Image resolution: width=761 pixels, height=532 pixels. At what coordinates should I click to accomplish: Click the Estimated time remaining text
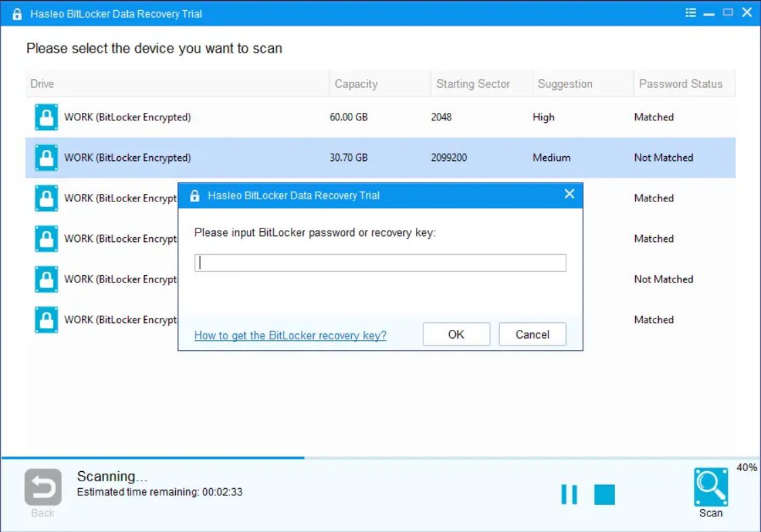coord(160,491)
